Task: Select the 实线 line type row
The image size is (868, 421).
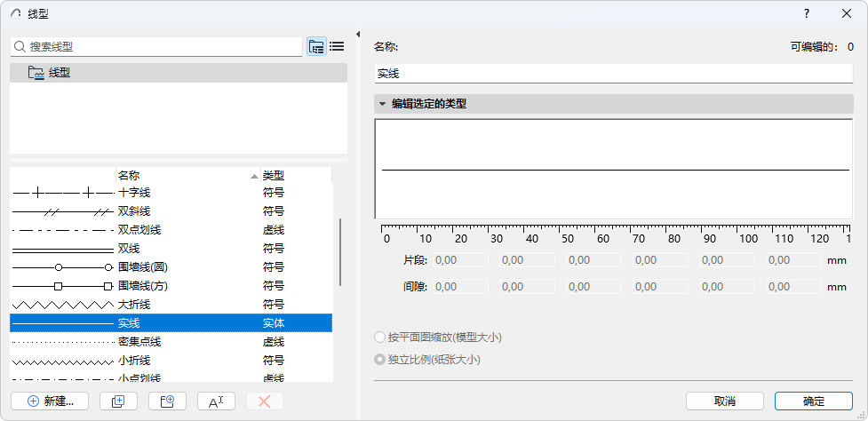Action: point(171,323)
